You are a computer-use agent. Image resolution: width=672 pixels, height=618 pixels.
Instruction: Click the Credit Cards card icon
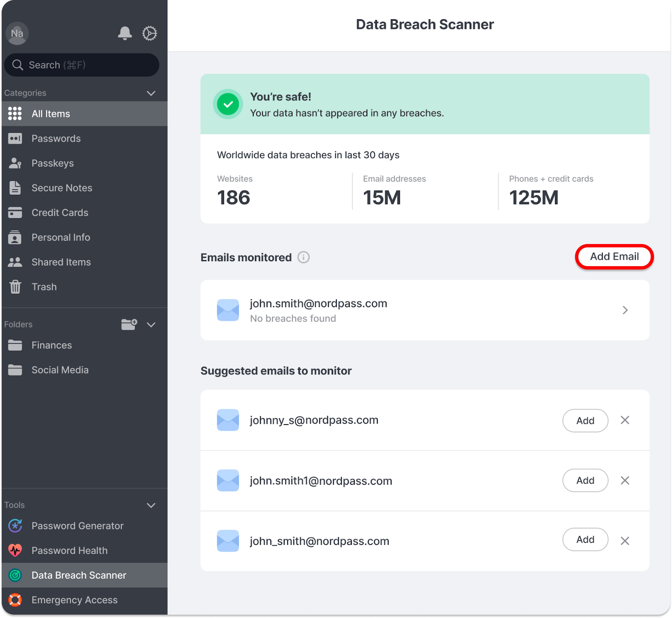click(15, 213)
